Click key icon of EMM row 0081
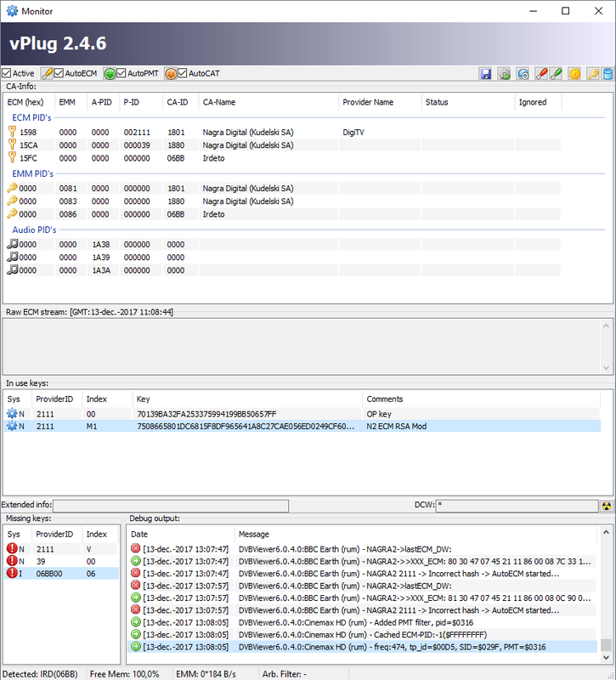Viewport: 616px width, 680px height. [12, 188]
